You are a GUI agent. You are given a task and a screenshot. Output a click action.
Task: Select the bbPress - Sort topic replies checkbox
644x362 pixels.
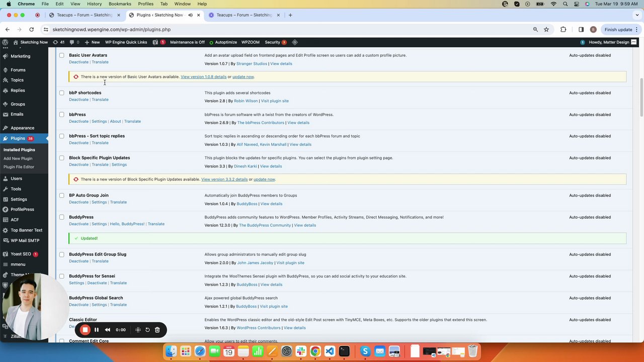coord(62,136)
